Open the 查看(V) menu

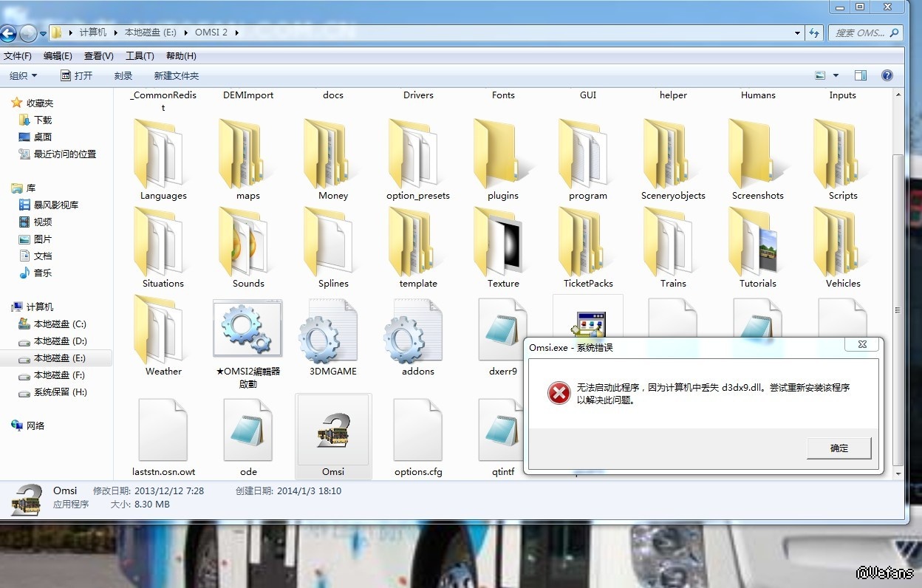point(98,56)
